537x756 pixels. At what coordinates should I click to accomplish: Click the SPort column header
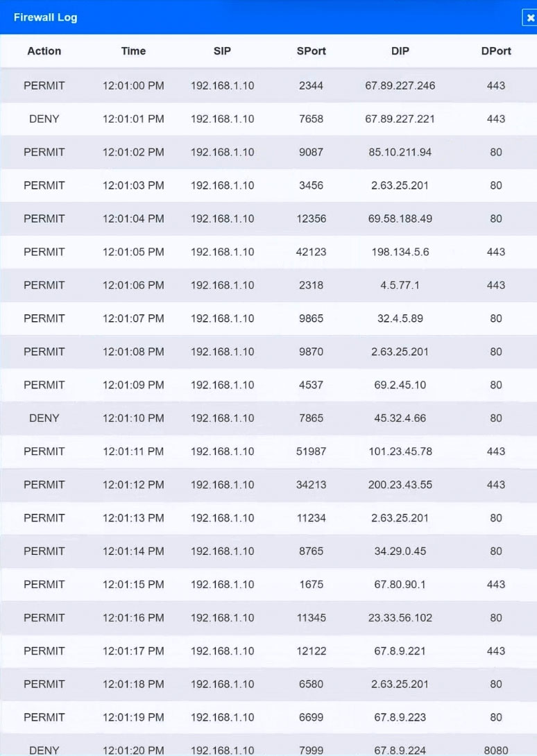[312, 51]
